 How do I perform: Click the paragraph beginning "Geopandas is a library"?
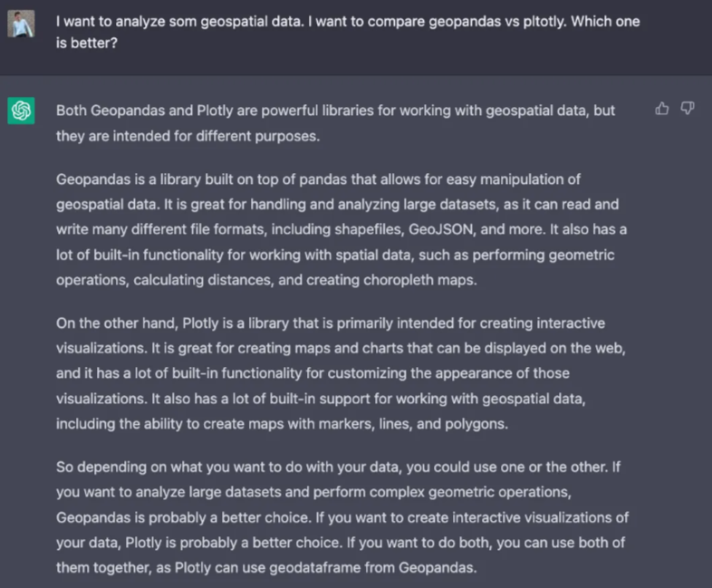pos(342,229)
